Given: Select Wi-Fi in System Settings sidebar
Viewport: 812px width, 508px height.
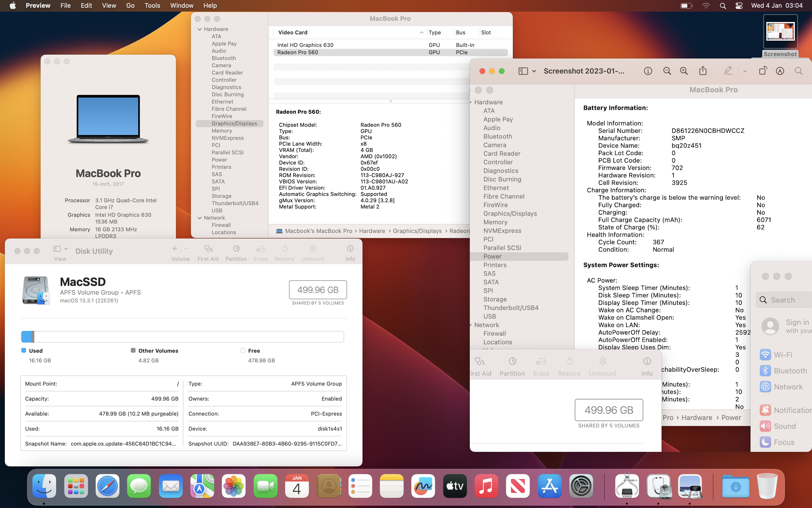Looking at the screenshot, I should (776, 354).
